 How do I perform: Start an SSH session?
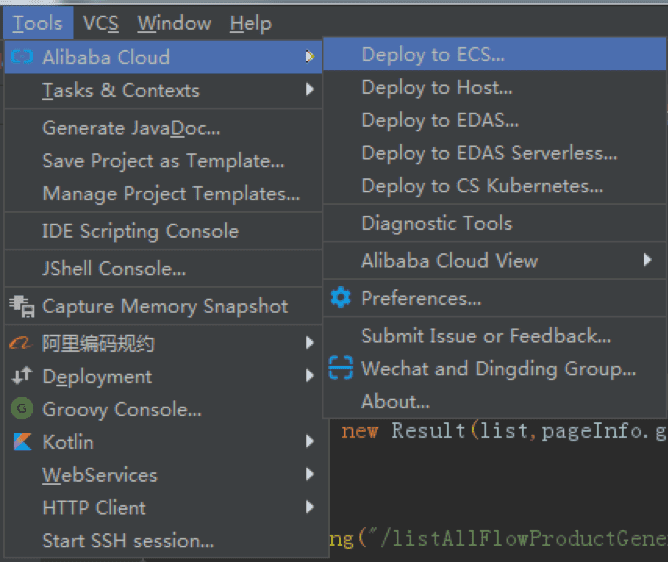pos(128,541)
